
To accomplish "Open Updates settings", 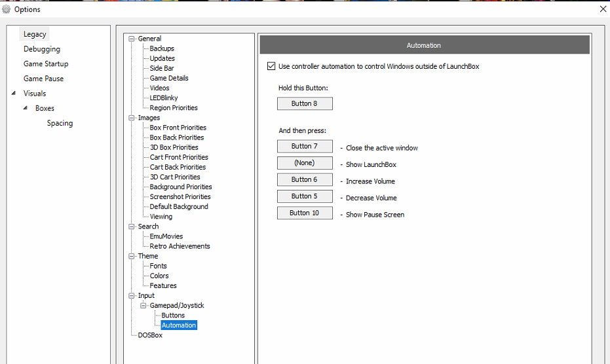I will pos(162,58).
